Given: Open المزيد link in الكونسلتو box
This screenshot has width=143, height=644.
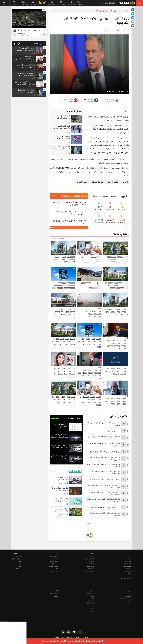Looking at the screenshot, I should pos(53,472).
